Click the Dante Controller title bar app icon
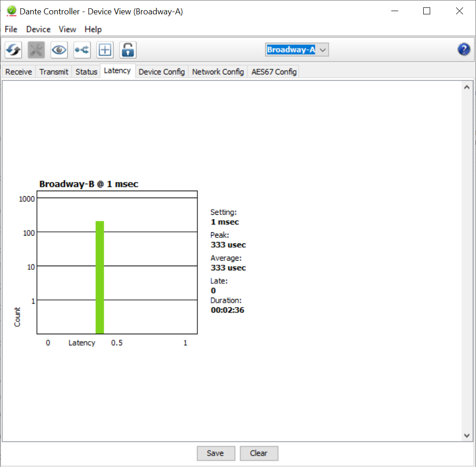The image size is (476, 467). point(11,11)
